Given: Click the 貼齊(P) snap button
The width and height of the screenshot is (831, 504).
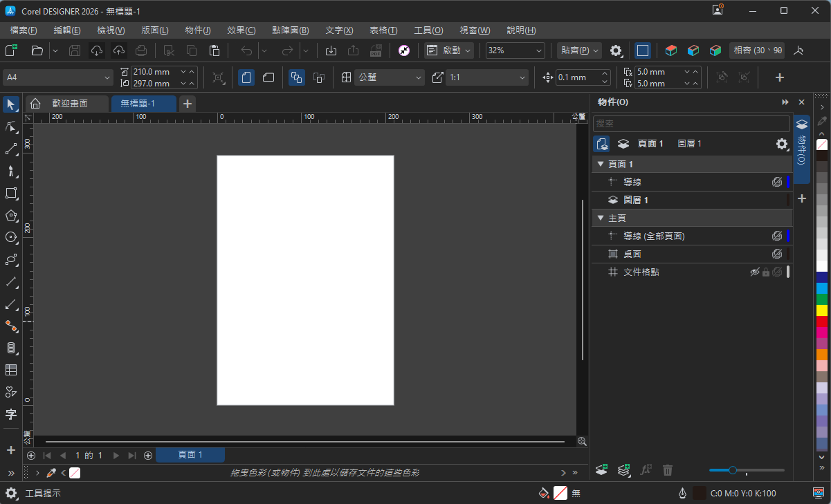Looking at the screenshot, I should [x=580, y=50].
